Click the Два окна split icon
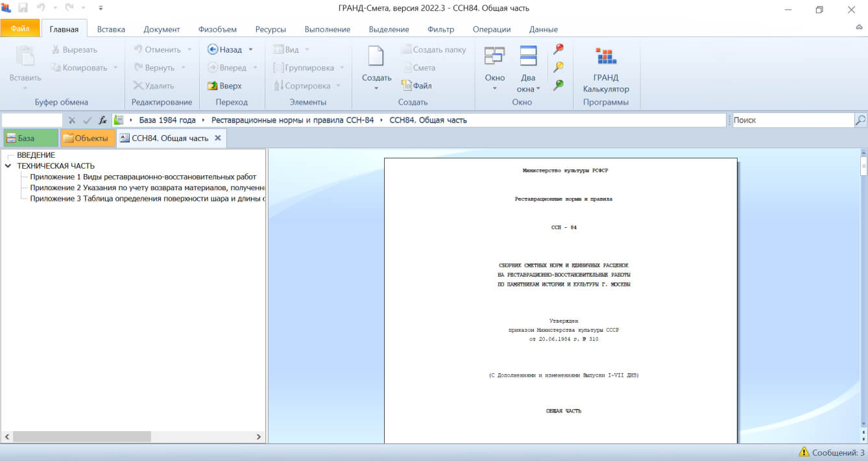 click(528, 56)
